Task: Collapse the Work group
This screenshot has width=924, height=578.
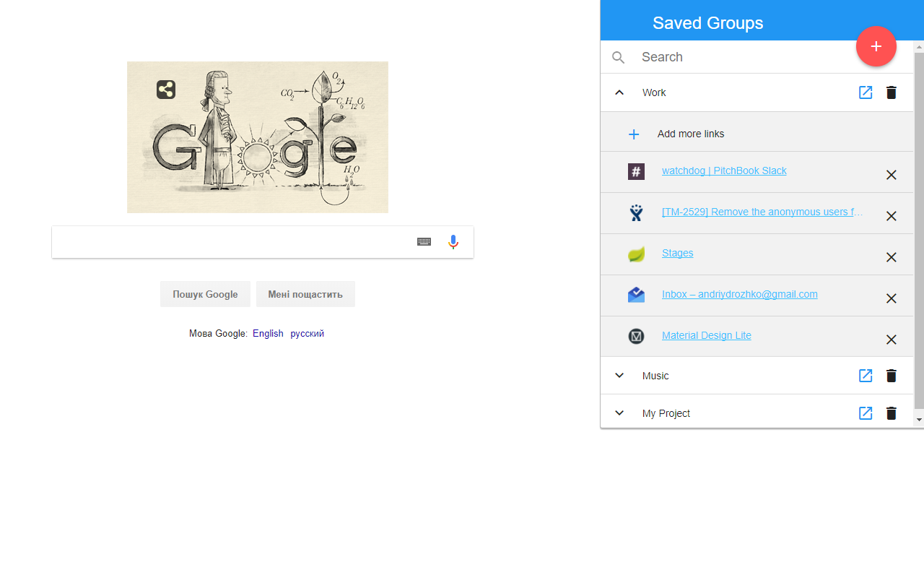Action: coord(619,92)
